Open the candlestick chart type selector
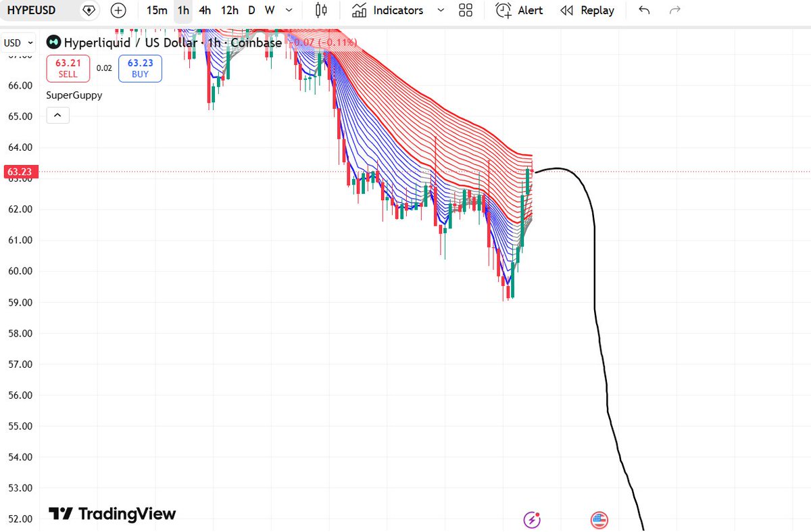 tap(322, 11)
